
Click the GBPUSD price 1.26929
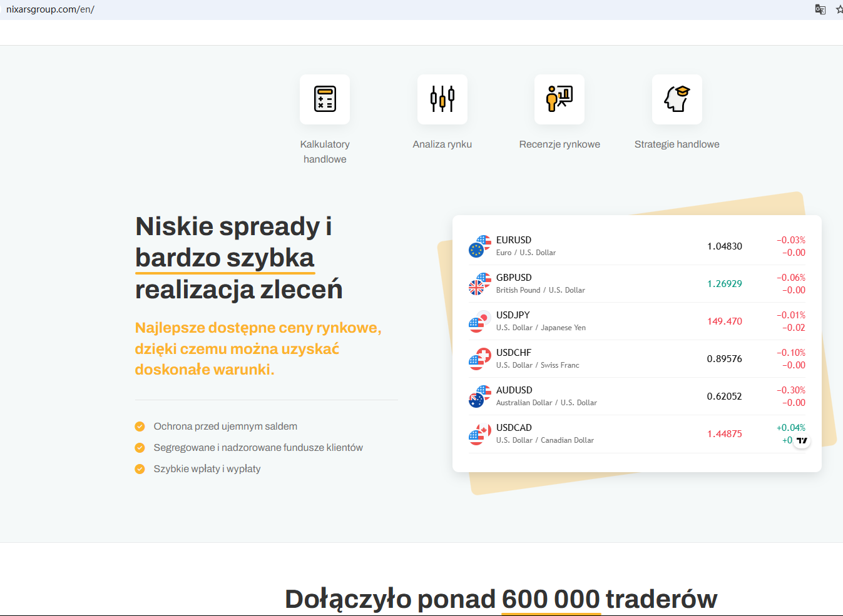724,284
